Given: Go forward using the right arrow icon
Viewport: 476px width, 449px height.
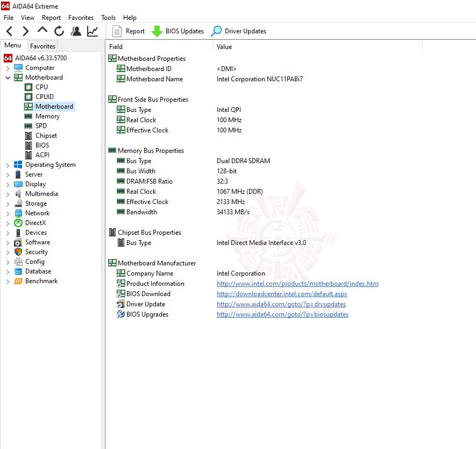Looking at the screenshot, I should (25, 31).
